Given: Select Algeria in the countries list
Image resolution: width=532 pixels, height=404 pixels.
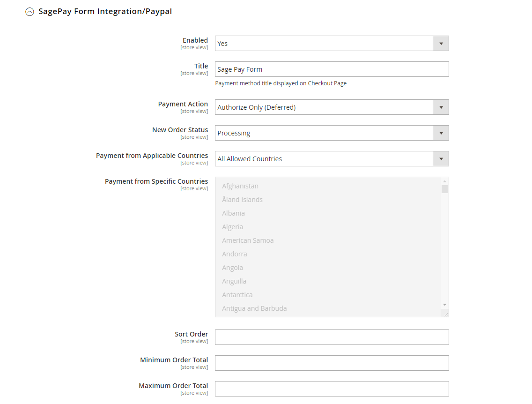Looking at the screenshot, I should (232, 227).
